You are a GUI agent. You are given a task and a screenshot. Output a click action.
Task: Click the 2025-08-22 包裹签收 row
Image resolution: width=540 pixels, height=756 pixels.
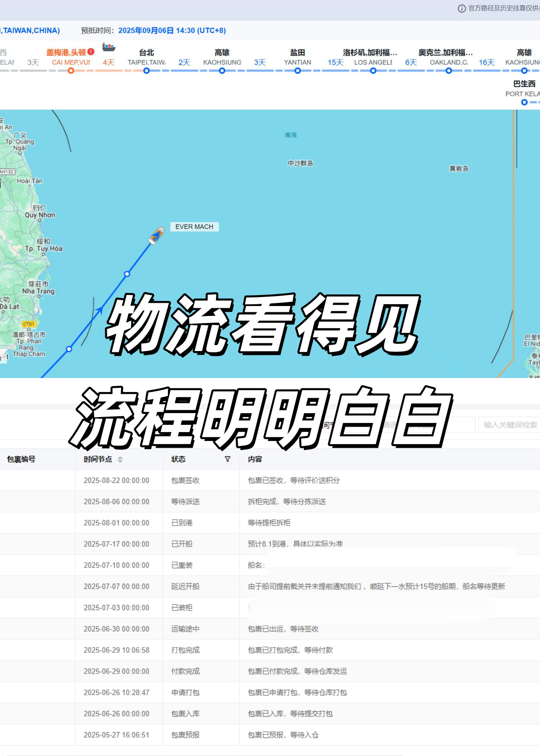coord(270,481)
